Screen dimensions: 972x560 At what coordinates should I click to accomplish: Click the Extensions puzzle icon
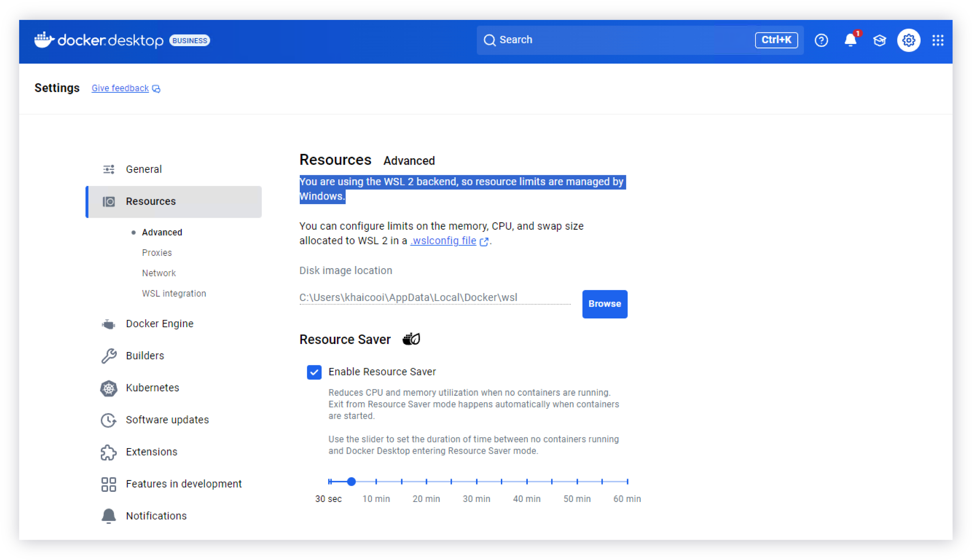click(x=108, y=452)
